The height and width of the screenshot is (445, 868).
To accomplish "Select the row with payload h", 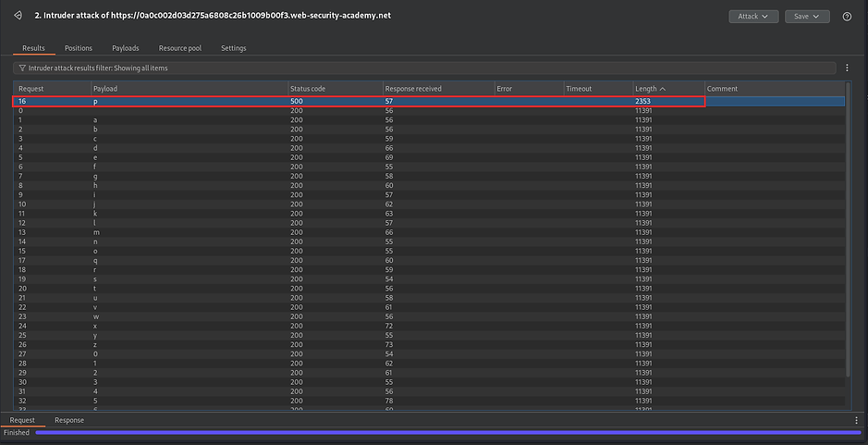I will [x=430, y=186].
